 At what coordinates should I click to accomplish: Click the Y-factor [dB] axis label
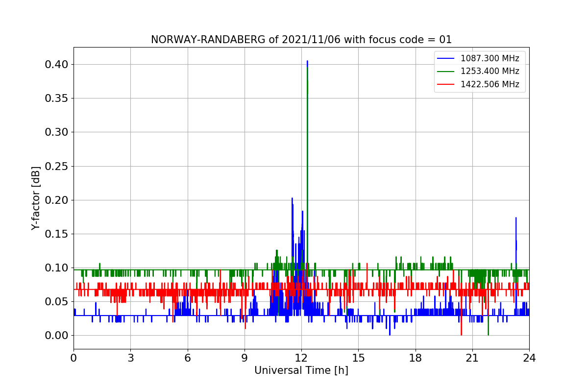pyautogui.click(x=36, y=198)
